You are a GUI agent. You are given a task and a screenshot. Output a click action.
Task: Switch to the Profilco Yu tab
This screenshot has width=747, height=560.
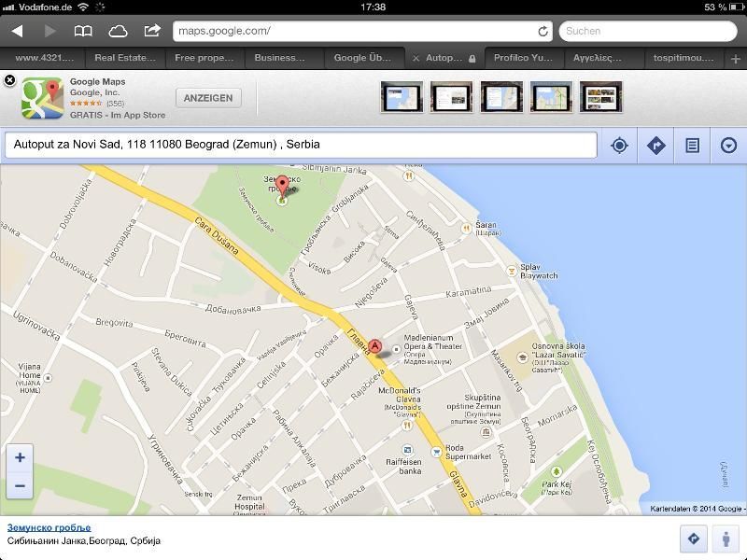coord(523,58)
